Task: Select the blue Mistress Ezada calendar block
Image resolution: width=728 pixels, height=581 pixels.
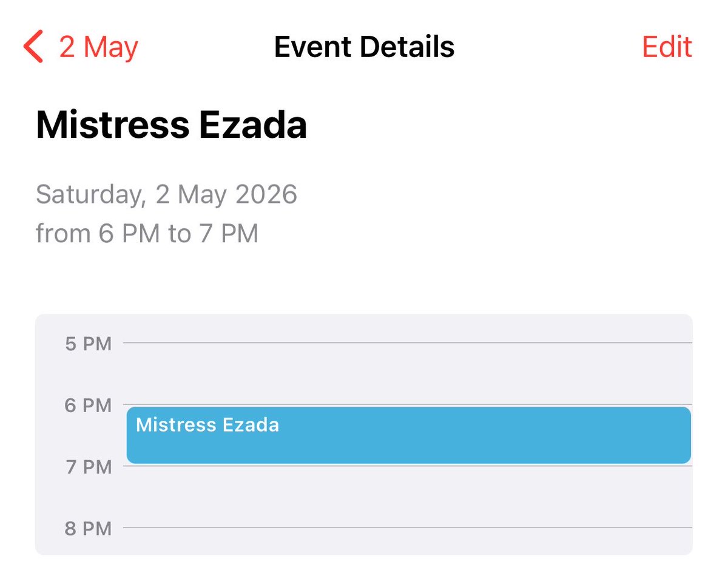Action: coord(409,435)
